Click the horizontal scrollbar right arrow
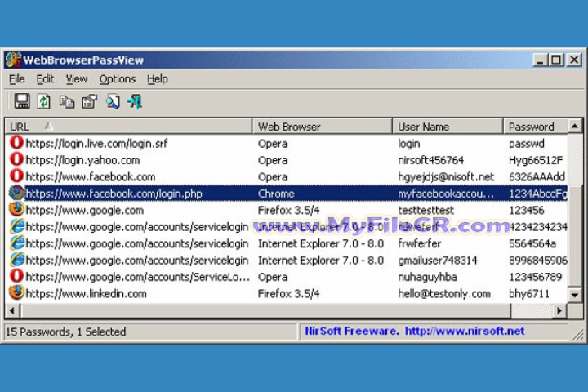This screenshot has width=588, height=392. tap(560, 310)
